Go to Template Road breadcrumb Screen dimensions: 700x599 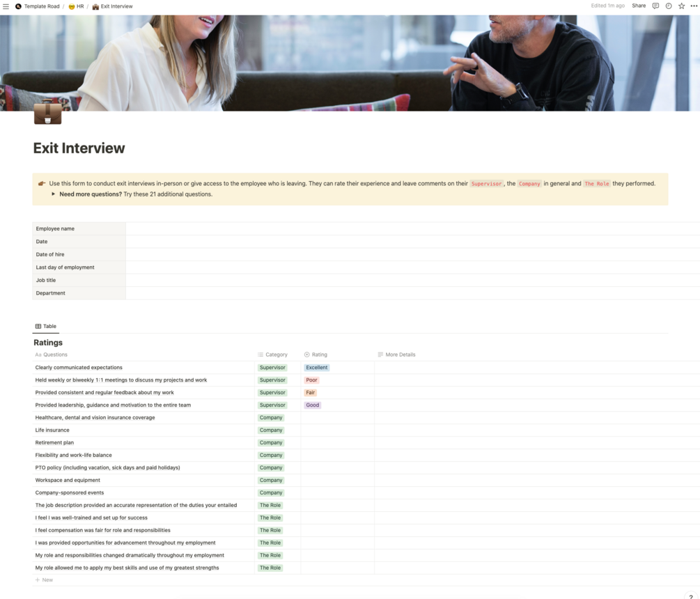point(42,6)
